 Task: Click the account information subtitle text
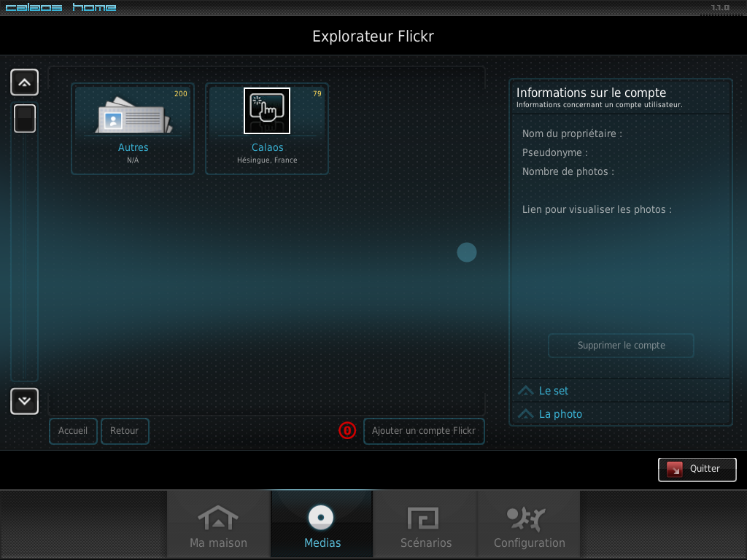[600, 105]
